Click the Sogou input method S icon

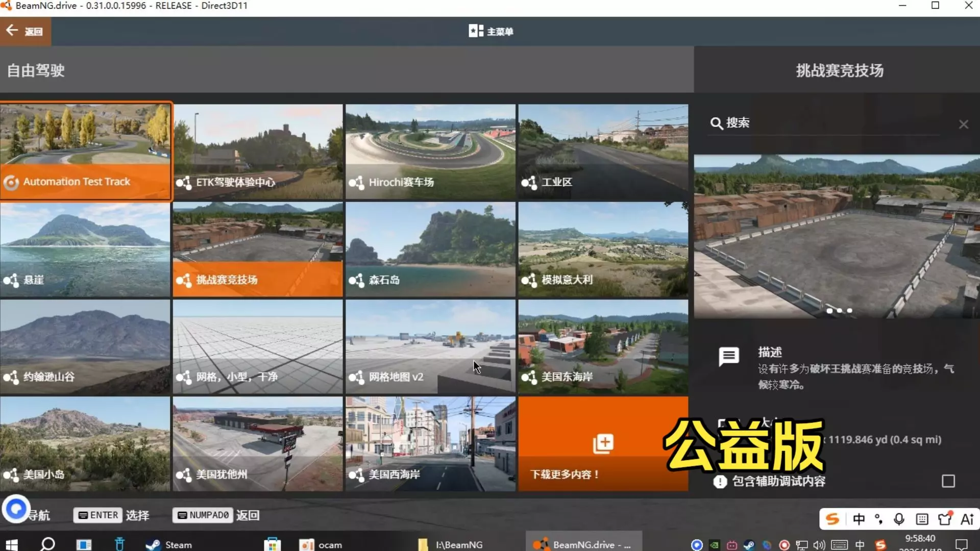(832, 519)
